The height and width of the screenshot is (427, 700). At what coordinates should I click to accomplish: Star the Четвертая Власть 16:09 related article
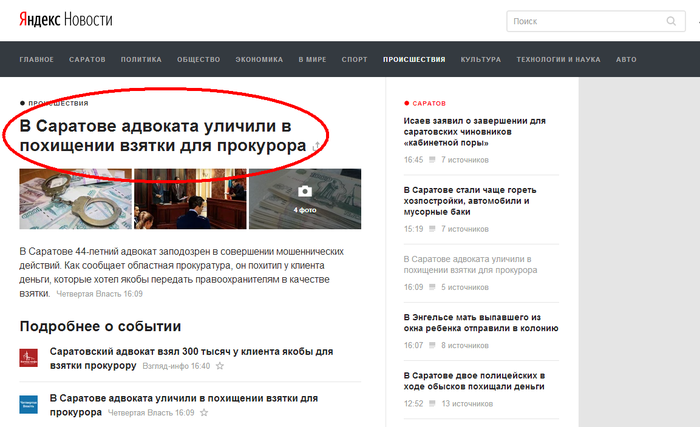[x=205, y=412]
